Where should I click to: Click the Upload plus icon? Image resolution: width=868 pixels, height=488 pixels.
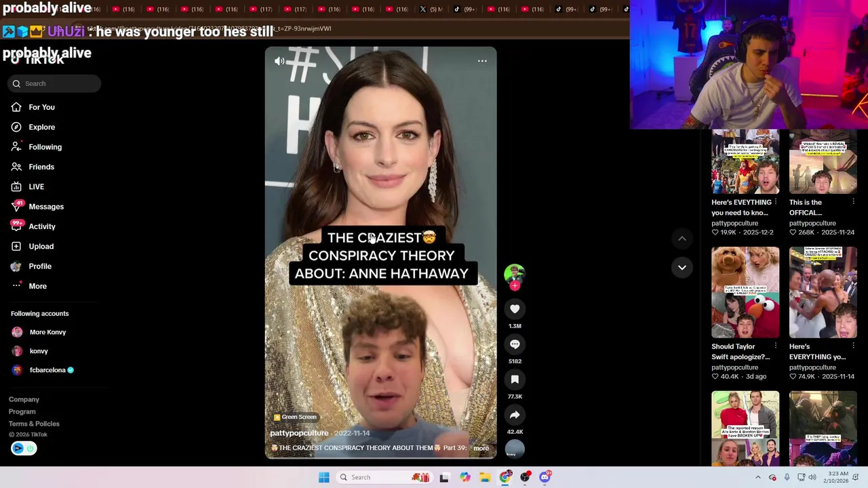[x=16, y=246]
